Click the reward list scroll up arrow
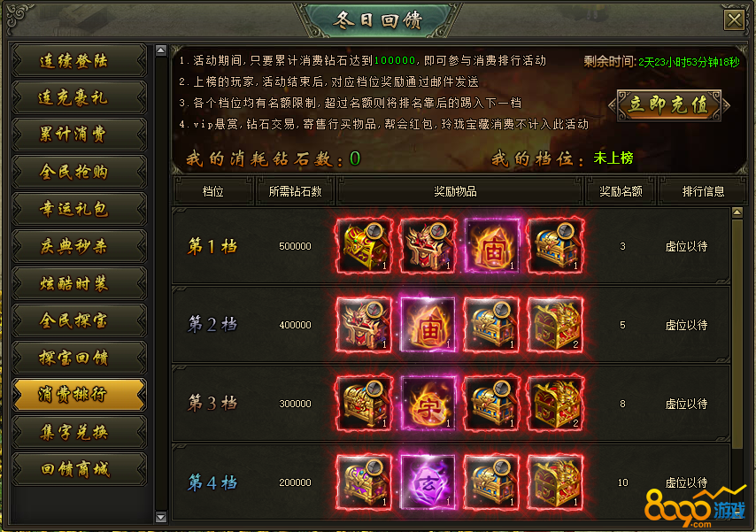Image resolution: width=756 pixels, height=532 pixels. coord(737,212)
